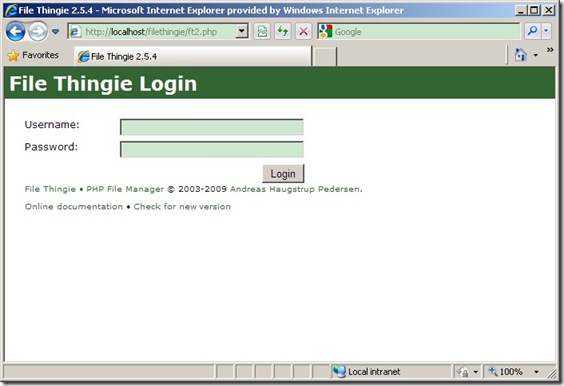Open Favorites with the star button

tap(33, 55)
